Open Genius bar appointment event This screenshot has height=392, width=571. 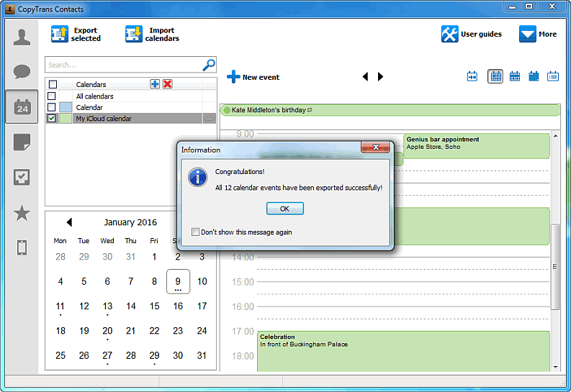477,146
